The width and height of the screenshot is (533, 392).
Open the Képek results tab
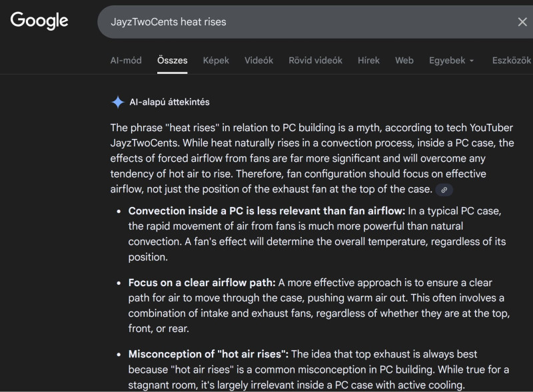(x=216, y=60)
